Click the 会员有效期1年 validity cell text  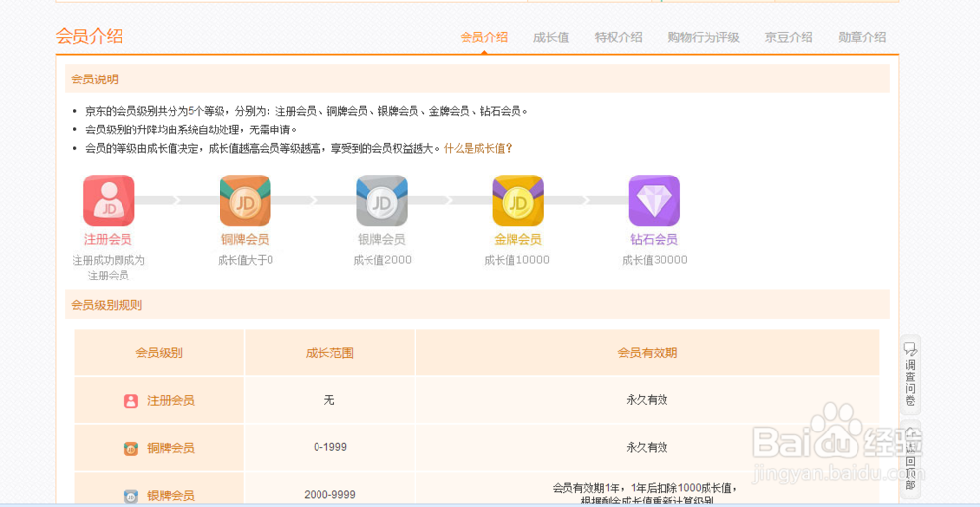click(647, 494)
